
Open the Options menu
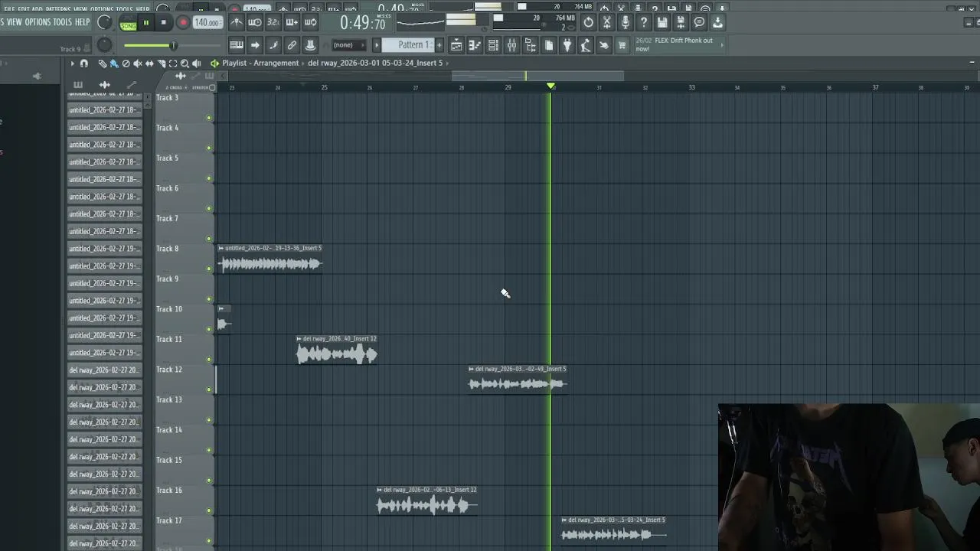click(x=38, y=22)
